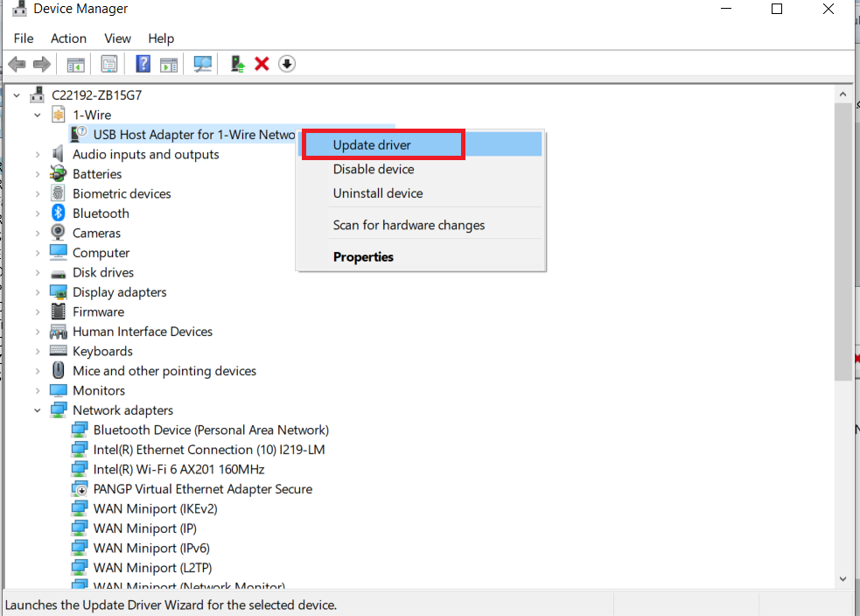Select Uninstall device in context menu
Image resolution: width=860 pixels, height=616 pixels.
coord(377,193)
